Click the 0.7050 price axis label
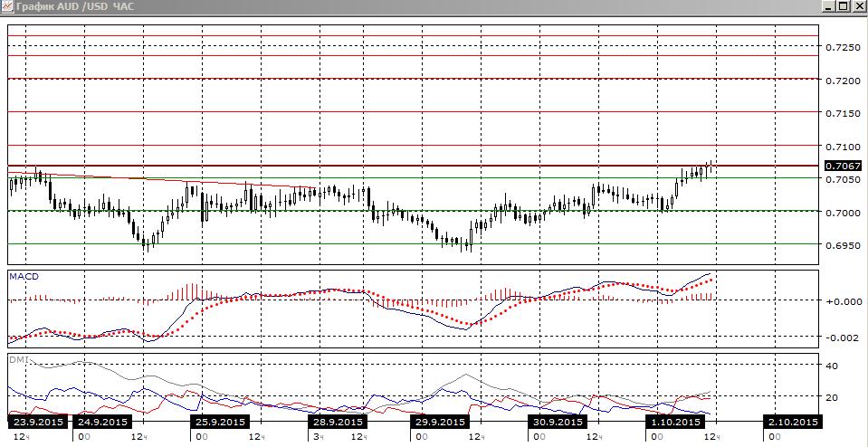 coord(843,180)
